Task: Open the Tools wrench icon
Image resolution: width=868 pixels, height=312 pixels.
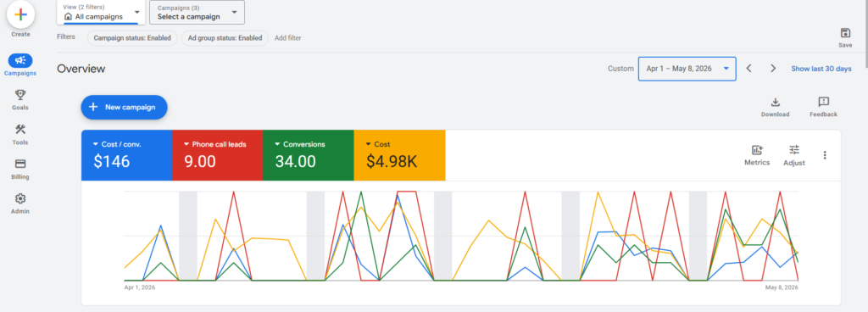Action: [x=20, y=130]
